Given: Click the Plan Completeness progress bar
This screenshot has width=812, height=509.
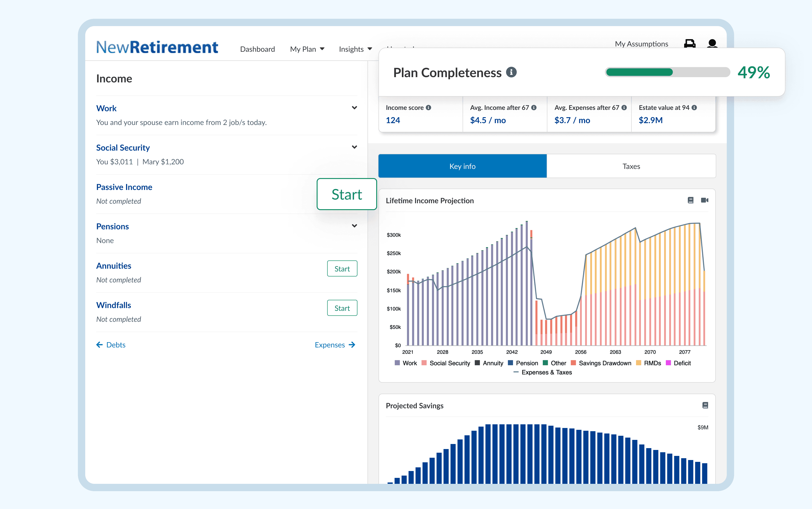Looking at the screenshot, I should point(667,72).
